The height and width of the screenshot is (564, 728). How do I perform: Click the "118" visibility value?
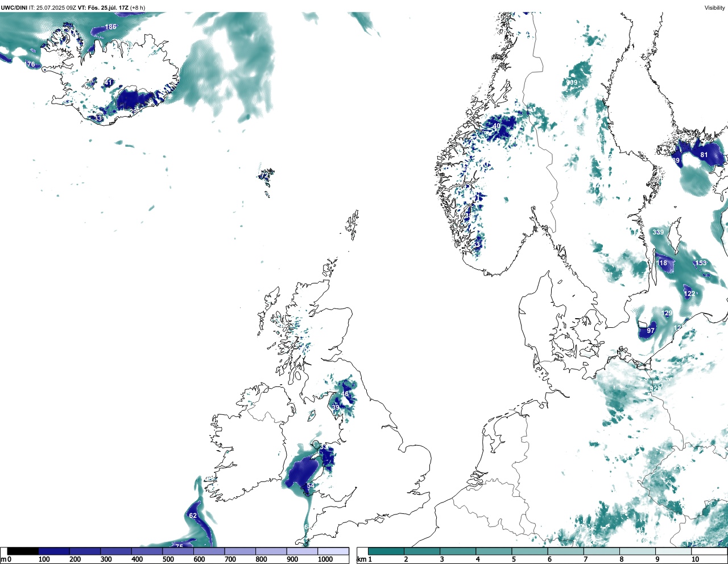(x=662, y=262)
